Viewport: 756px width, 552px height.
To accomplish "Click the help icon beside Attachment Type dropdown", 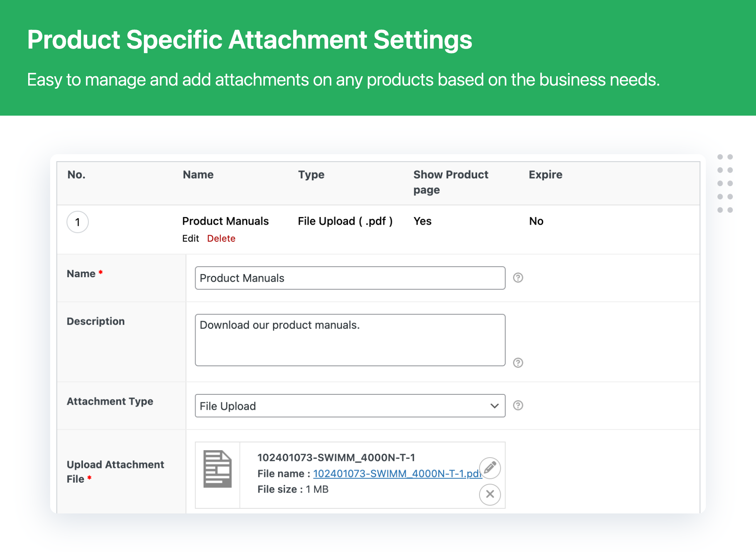I will 518,405.
